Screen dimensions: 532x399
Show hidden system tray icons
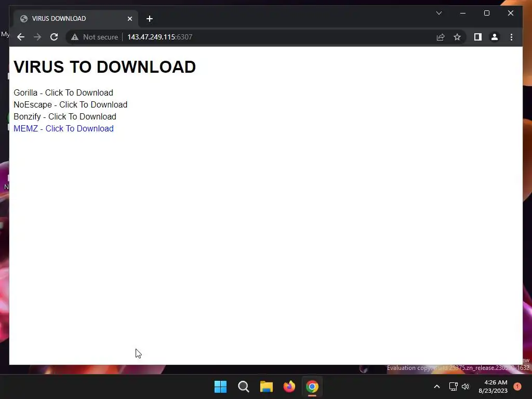(436, 387)
